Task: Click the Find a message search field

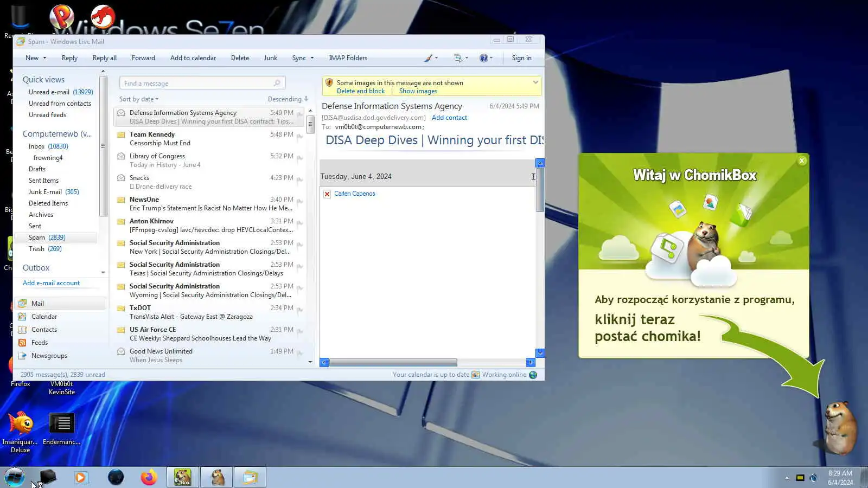Action: (202, 83)
